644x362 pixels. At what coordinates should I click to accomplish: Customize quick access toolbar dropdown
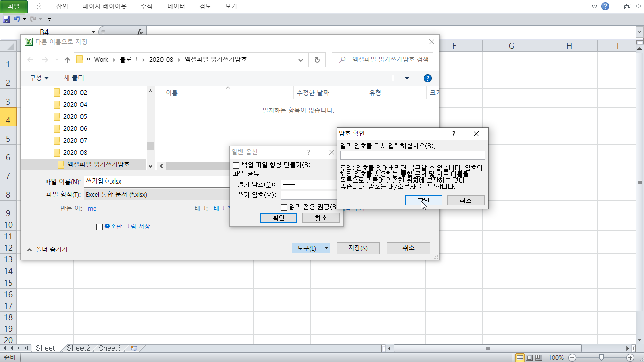click(x=49, y=19)
